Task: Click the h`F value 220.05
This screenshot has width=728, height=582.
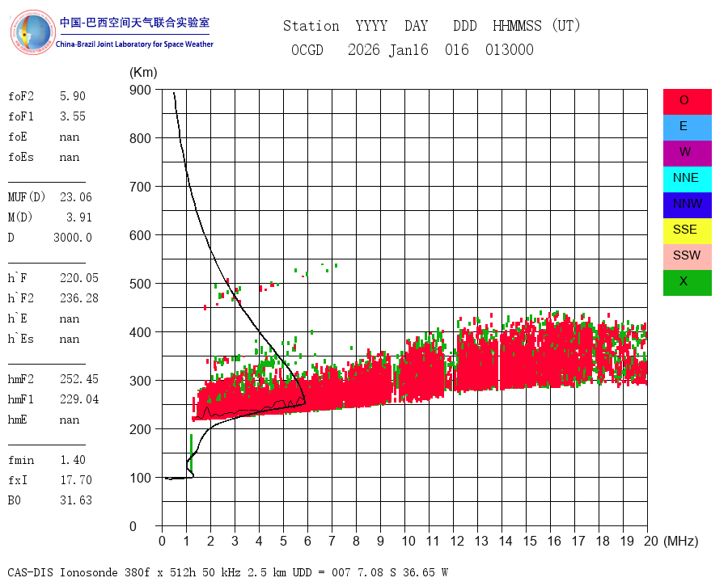Action: (x=79, y=278)
